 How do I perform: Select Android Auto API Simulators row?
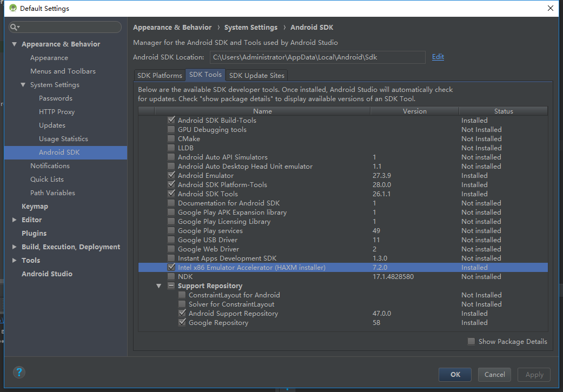tap(343, 157)
